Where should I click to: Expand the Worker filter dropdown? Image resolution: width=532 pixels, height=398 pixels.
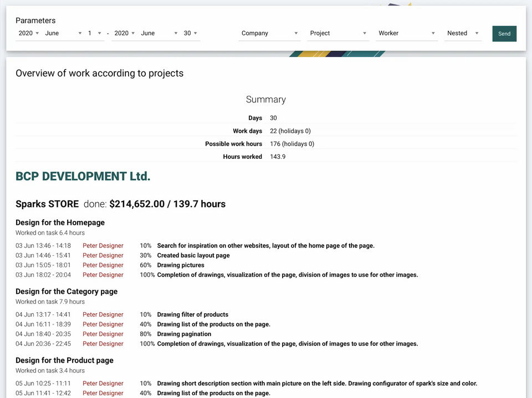[406, 33]
